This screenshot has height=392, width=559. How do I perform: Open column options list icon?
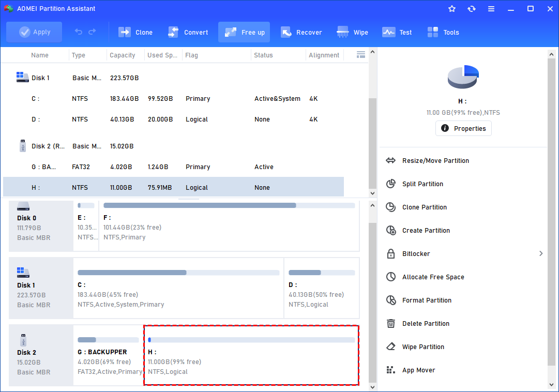click(361, 55)
